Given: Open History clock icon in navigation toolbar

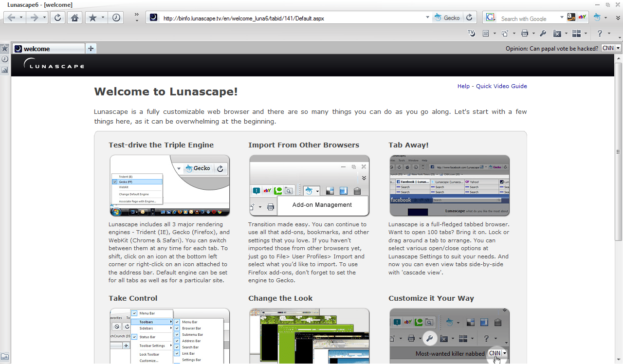Looking at the screenshot, I should 116,18.
